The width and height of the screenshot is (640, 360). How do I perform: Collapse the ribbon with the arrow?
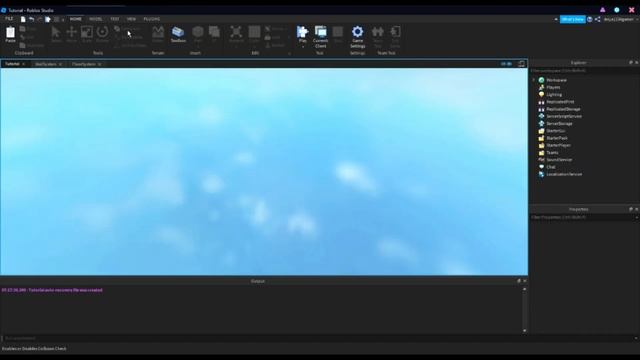(x=556, y=19)
